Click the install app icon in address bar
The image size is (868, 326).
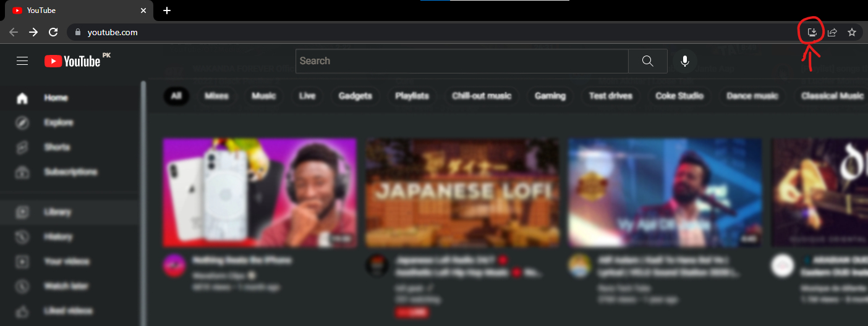(x=812, y=32)
